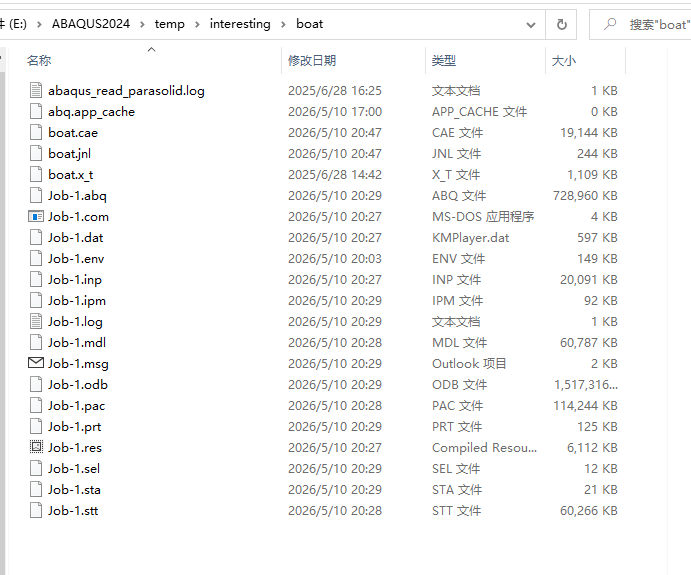Click the search magnifier icon
Screen dimensions: 691x575
pyautogui.click(x=610, y=24)
